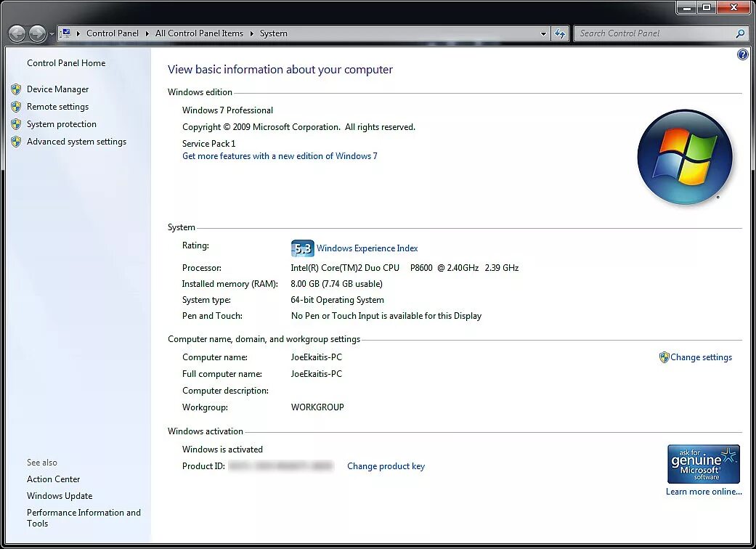
Task: Click the Change settings link
Action: (x=701, y=357)
